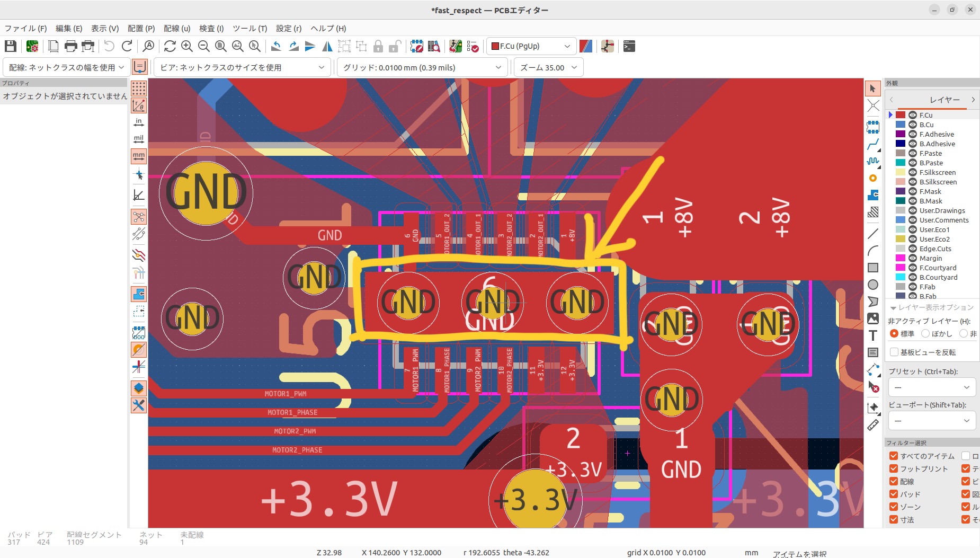
Task: Uncheck ソーン selection filter
Action: point(894,507)
